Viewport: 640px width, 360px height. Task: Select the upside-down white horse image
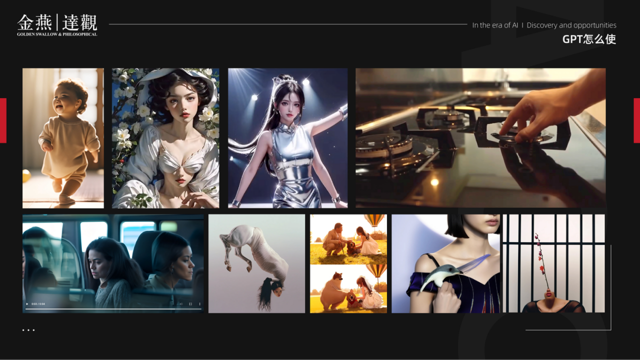coord(257,264)
